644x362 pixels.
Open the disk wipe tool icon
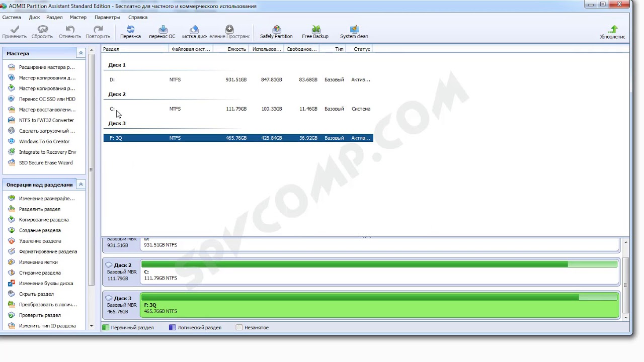coord(194,32)
